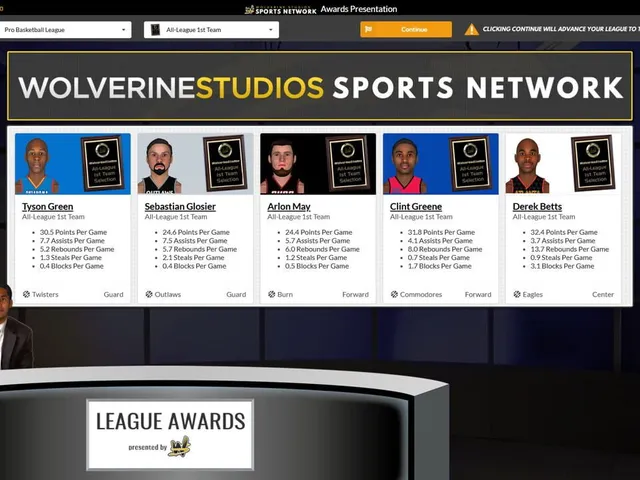Click the basketball icon beside Commodores
This screenshot has width=640, height=480.
(x=394, y=294)
